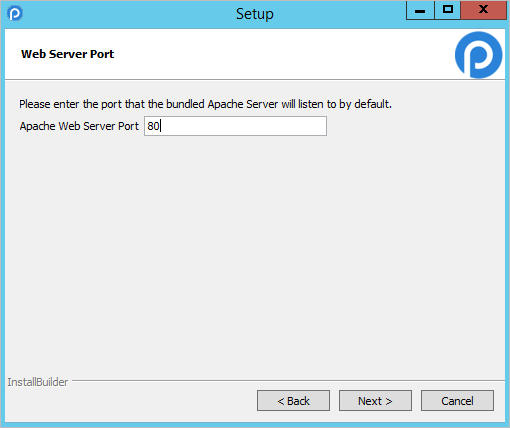Click the InstallBuilder text at bottom left
The height and width of the screenshot is (428, 510).
pyautogui.click(x=38, y=382)
